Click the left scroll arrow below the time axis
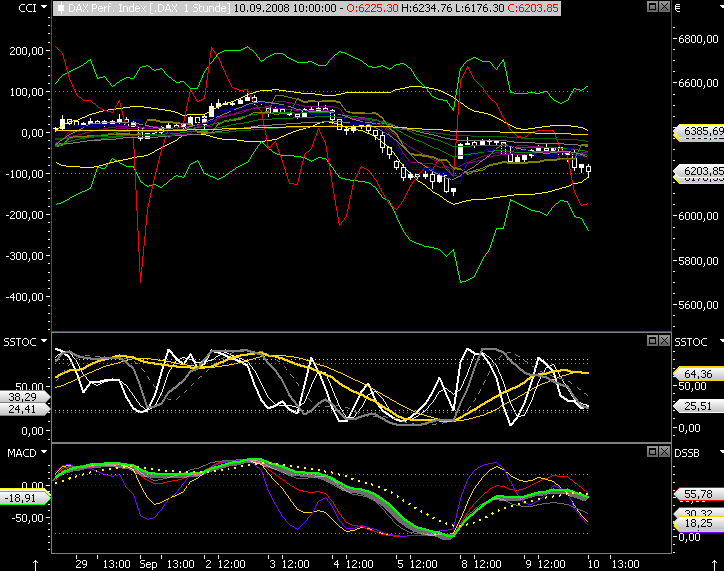This screenshot has height=571, width=724. (x=35, y=565)
